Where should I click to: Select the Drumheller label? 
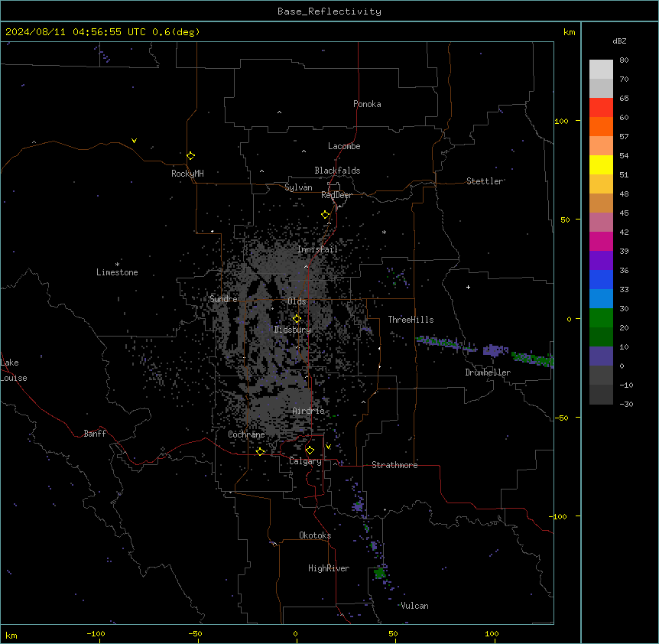[x=488, y=372]
